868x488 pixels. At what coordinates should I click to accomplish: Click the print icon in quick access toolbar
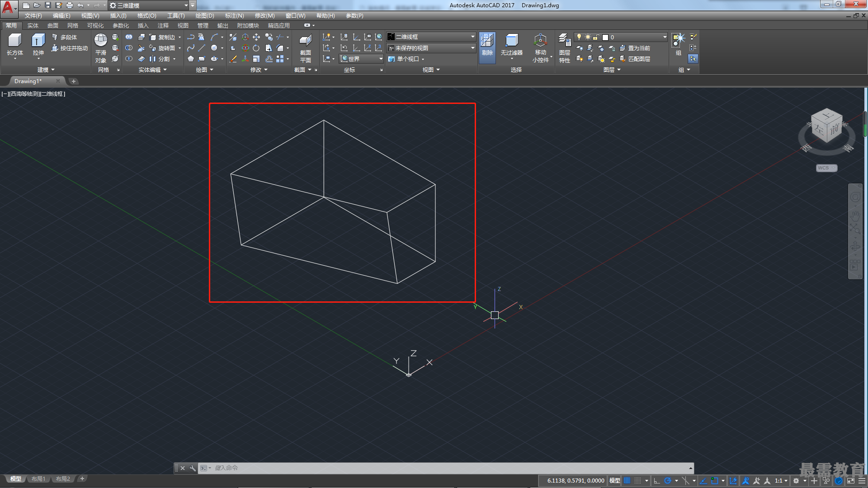pos(69,5)
